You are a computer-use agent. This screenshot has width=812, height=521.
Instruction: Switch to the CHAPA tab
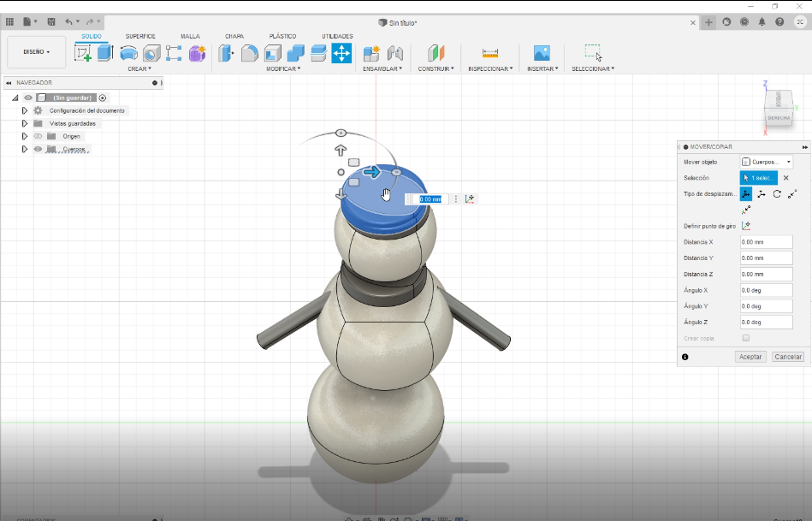tap(234, 36)
